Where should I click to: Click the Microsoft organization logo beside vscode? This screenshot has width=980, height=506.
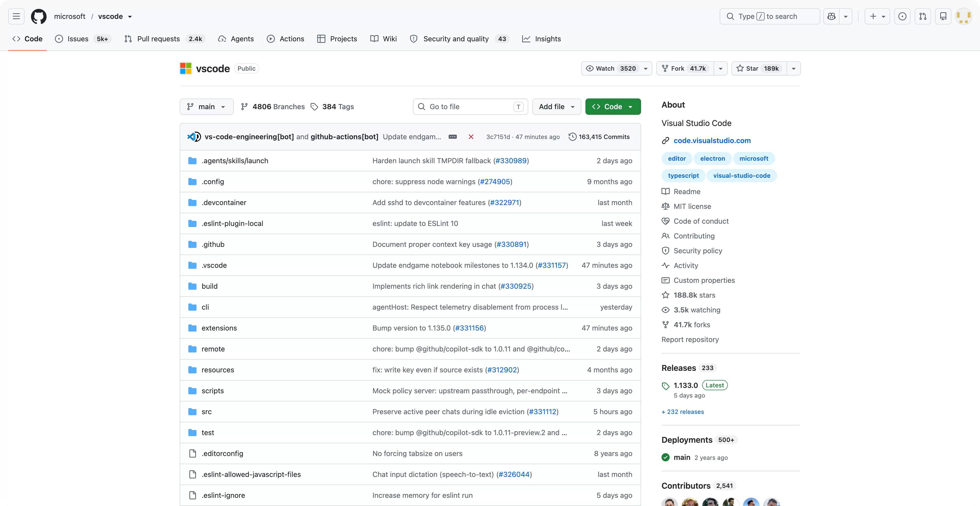(x=186, y=68)
